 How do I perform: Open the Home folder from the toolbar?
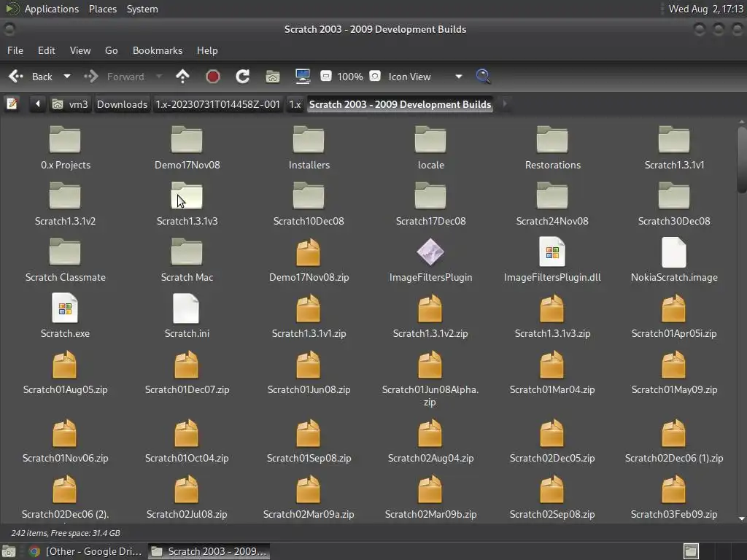(273, 77)
